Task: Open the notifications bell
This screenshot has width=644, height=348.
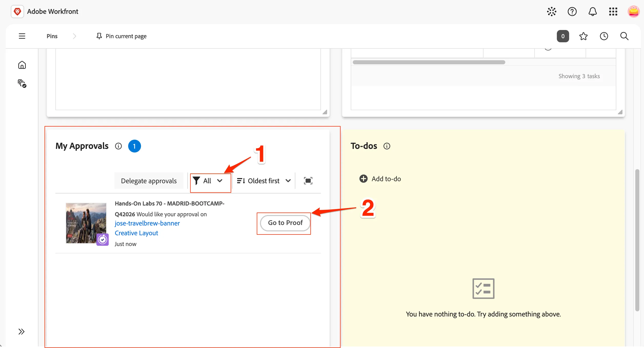Action: coord(592,12)
